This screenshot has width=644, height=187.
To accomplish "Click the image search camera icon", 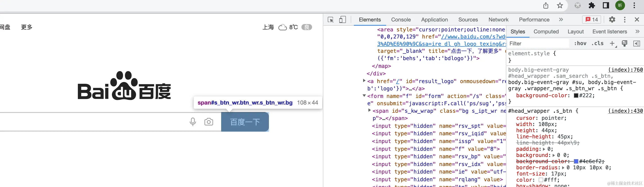I will 209,122.
